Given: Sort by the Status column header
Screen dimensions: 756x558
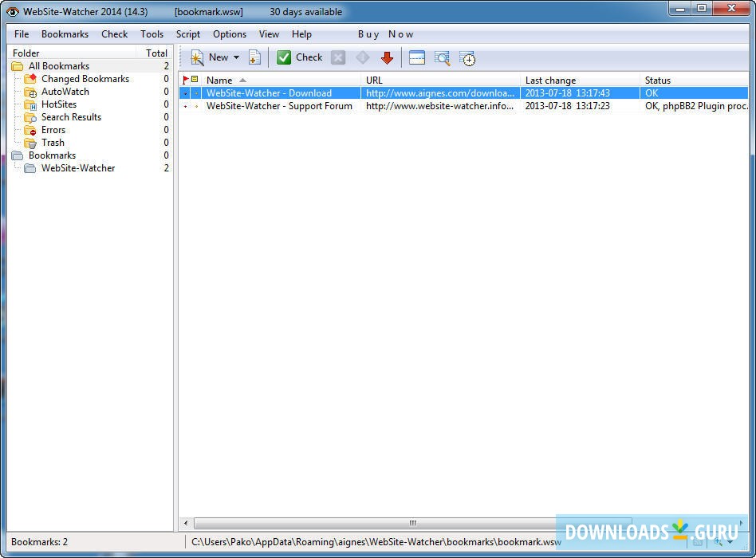Looking at the screenshot, I should (x=695, y=80).
